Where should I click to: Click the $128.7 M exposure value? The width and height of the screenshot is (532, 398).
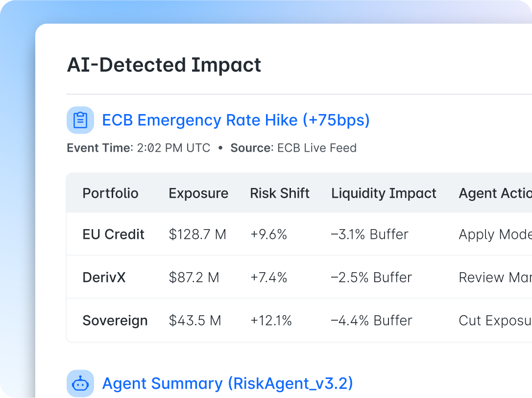coord(197,234)
